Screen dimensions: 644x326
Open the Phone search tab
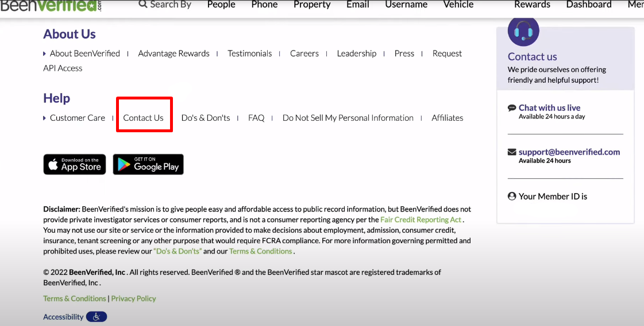click(264, 5)
